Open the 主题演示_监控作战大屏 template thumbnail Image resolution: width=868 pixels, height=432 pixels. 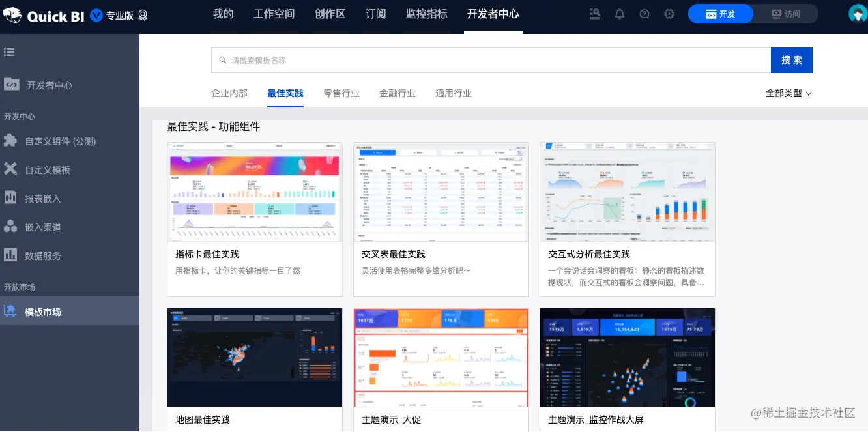pos(628,358)
